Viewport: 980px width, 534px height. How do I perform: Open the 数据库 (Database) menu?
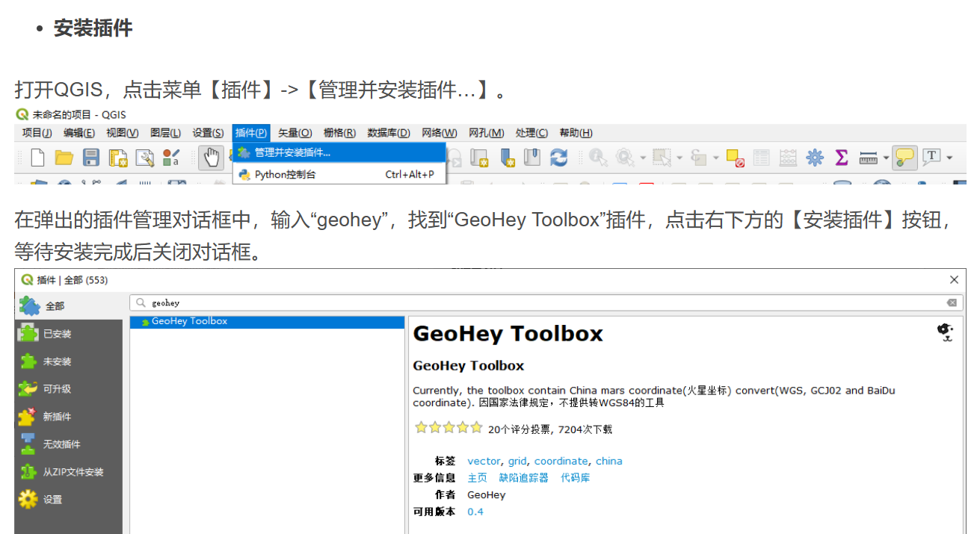(389, 133)
